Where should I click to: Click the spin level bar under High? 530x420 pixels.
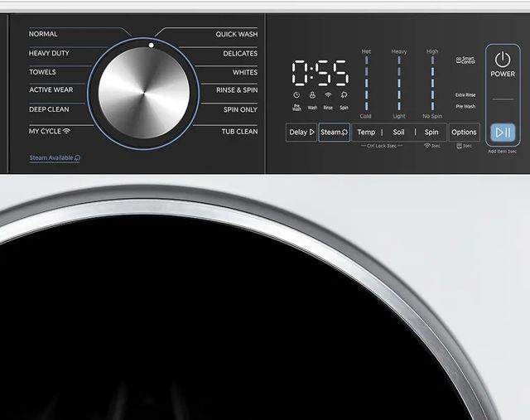coord(432,83)
